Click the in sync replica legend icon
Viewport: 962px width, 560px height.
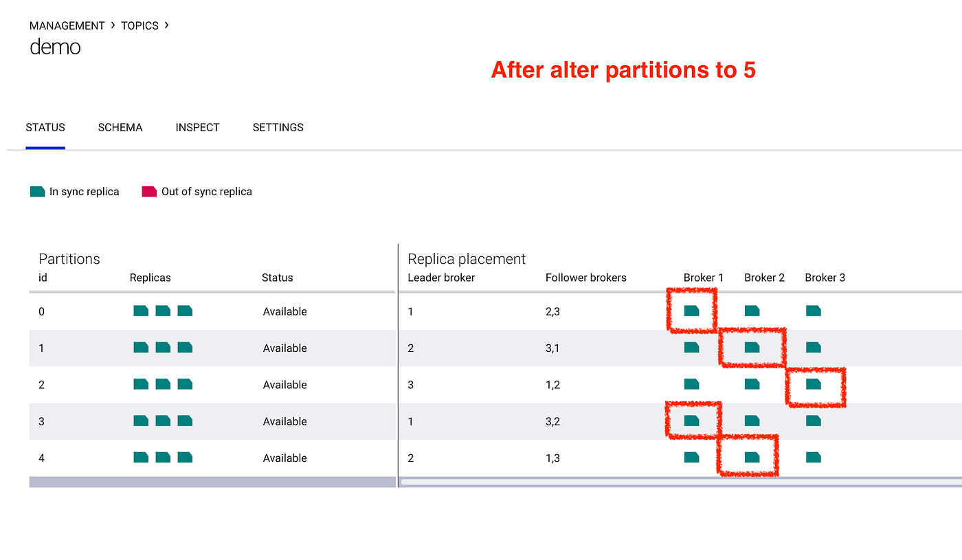[x=37, y=191]
